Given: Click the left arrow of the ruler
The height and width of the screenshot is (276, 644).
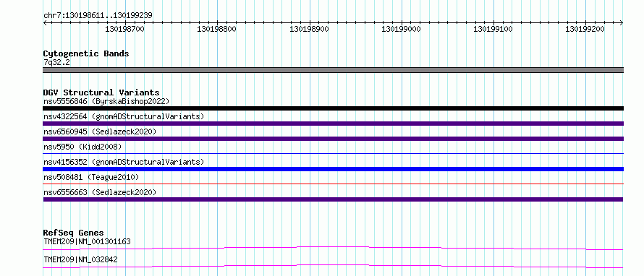Looking at the screenshot, I should pos(45,22).
